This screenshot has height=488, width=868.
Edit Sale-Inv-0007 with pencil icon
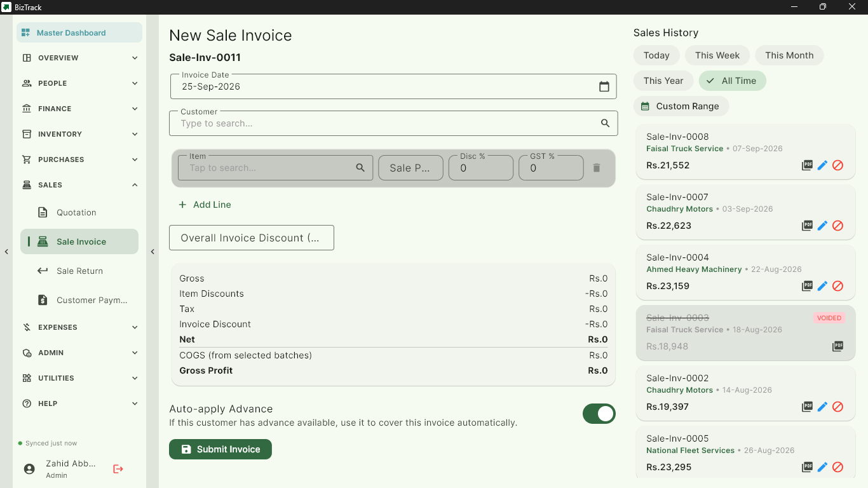pyautogui.click(x=822, y=226)
